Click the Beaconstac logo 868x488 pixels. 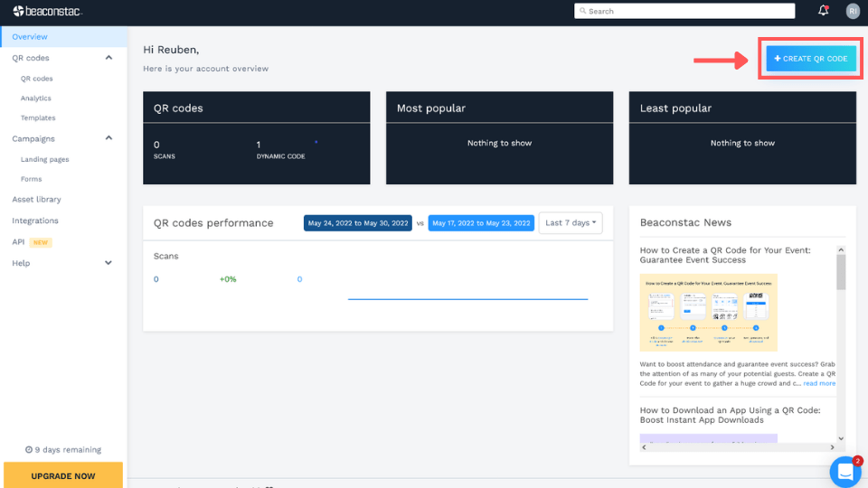(48, 11)
